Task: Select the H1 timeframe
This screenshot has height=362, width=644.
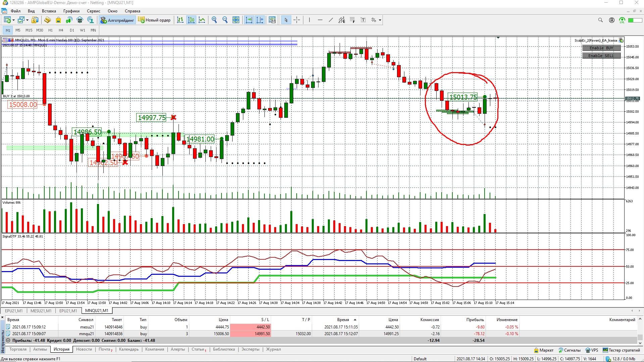Action: pos(50,30)
